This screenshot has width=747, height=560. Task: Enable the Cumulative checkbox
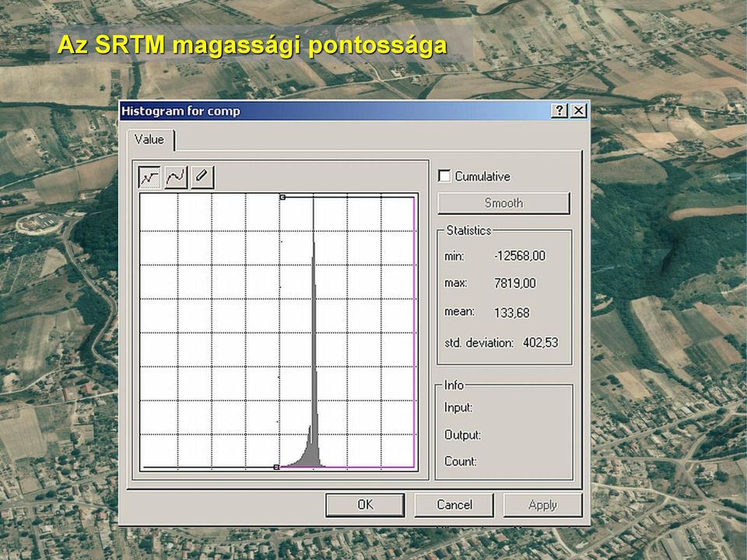(444, 177)
